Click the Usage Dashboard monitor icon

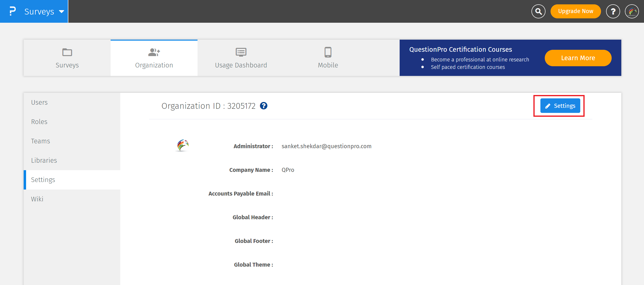click(x=241, y=52)
